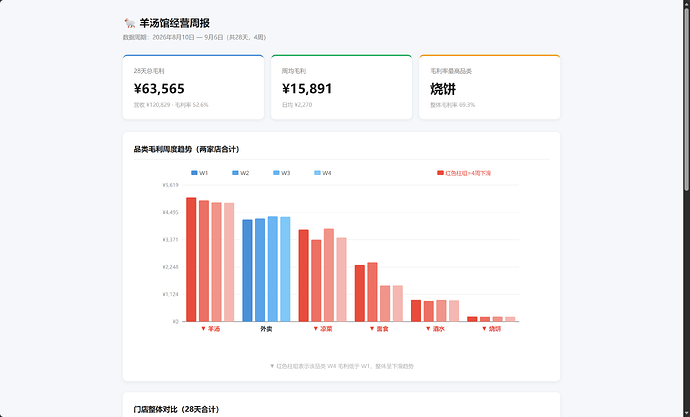Click the down-triangle marker beside 面食 label
This screenshot has height=417, width=690.
(372, 329)
